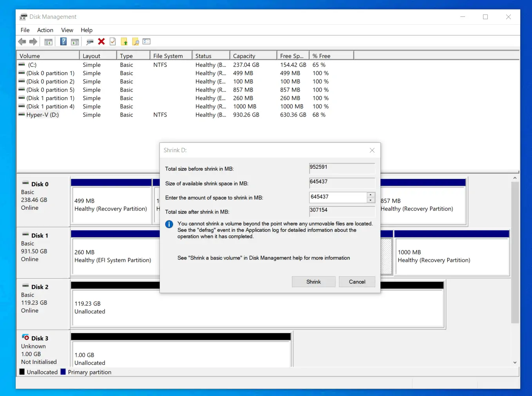The image size is (532, 396).
Task: Click 237.04 GB capacity of (C:)
Action: coord(246,65)
